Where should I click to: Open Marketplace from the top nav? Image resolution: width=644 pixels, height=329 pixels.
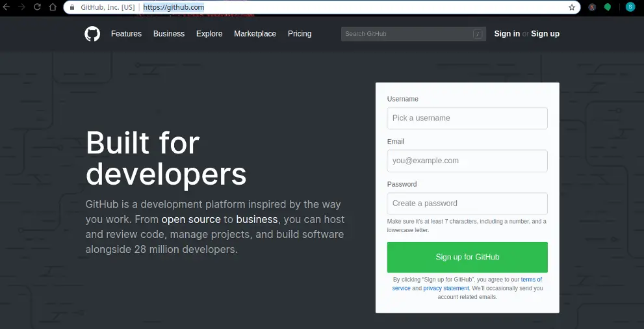(255, 34)
